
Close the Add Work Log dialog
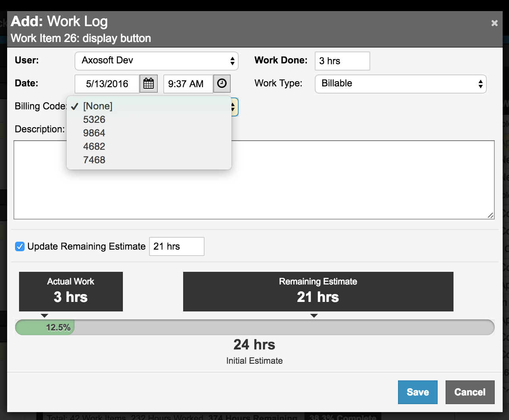pyautogui.click(x=494, y=23)
